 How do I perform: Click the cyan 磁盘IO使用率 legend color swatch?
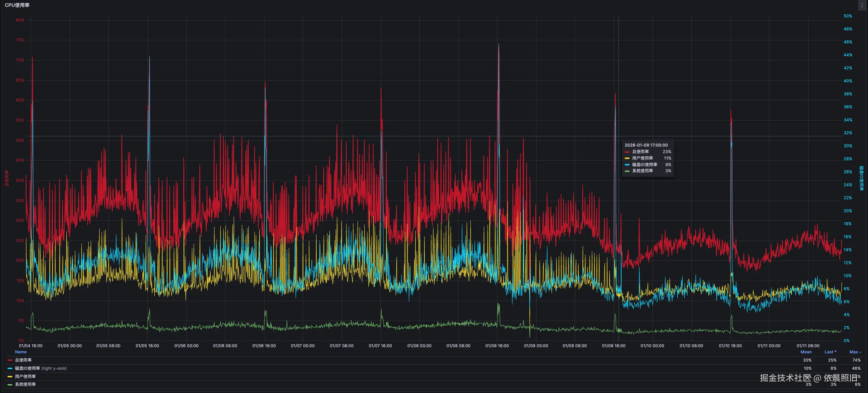tap(10, 368)
